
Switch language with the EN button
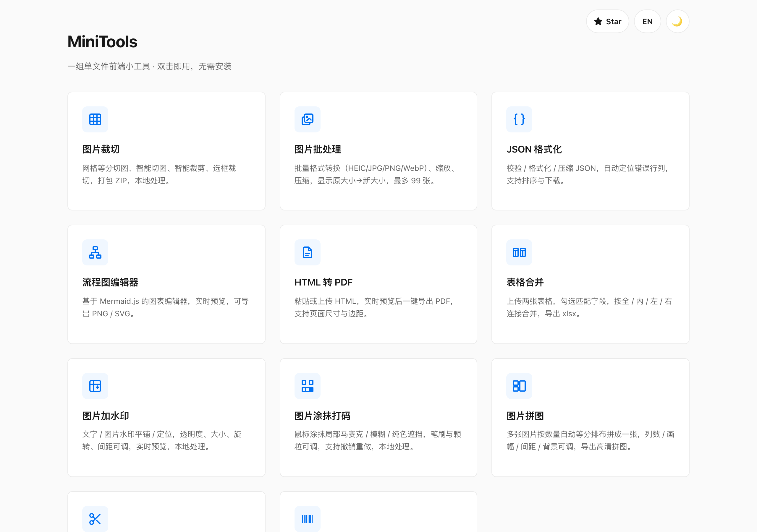point(647,21)
